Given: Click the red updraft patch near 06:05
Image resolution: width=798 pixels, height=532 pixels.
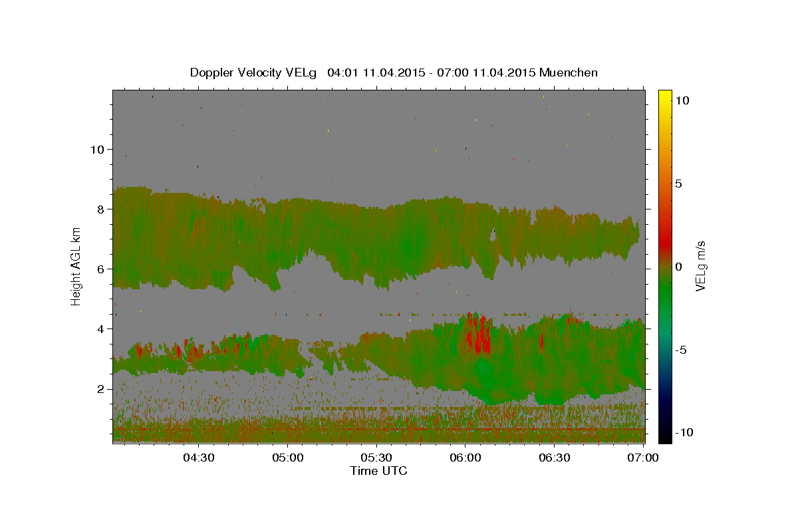Looking at the screenshot, I should 479,334.
